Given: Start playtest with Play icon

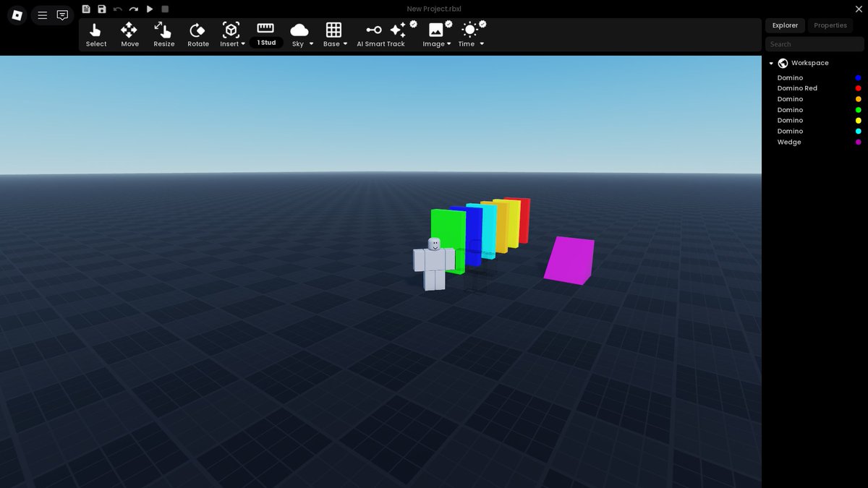Looking at the screenshot, I should (150, 9).
